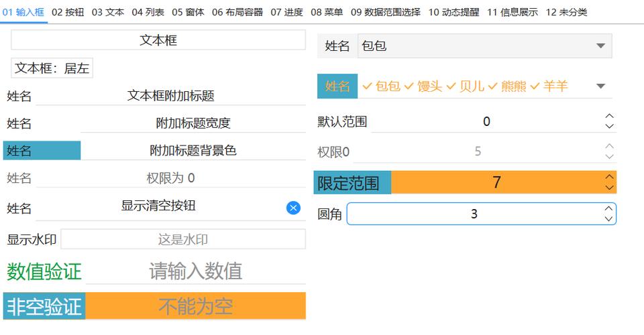The image size is (644, 335).
Task: Decrease the 权限0 value with down arrow
Action: tap(610, 156)
